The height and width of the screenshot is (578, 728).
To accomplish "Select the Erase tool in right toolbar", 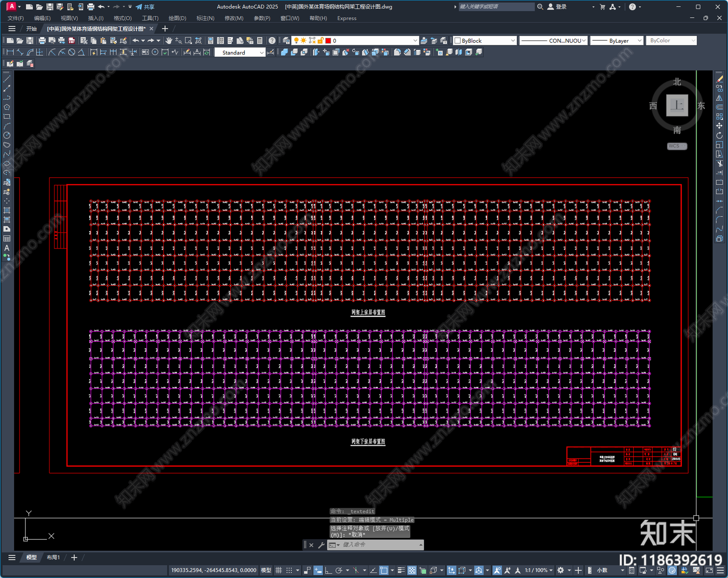I will click(719, 79).
